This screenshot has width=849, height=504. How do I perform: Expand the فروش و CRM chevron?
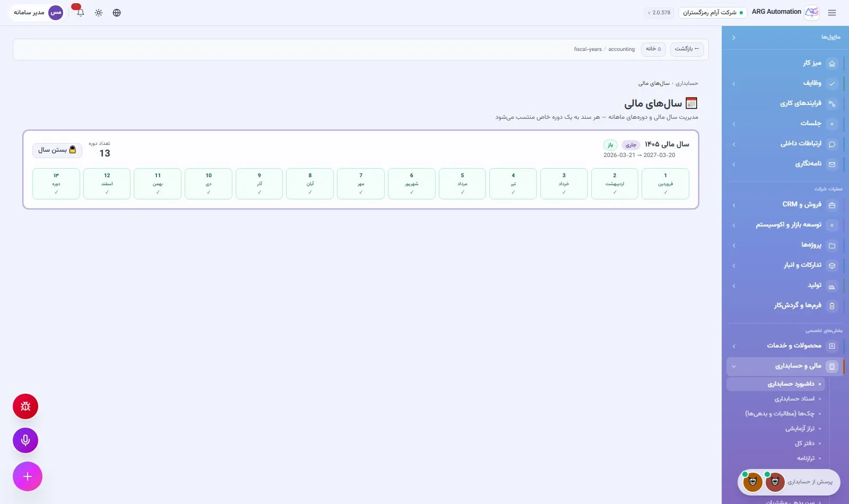[x=734, y=205]
